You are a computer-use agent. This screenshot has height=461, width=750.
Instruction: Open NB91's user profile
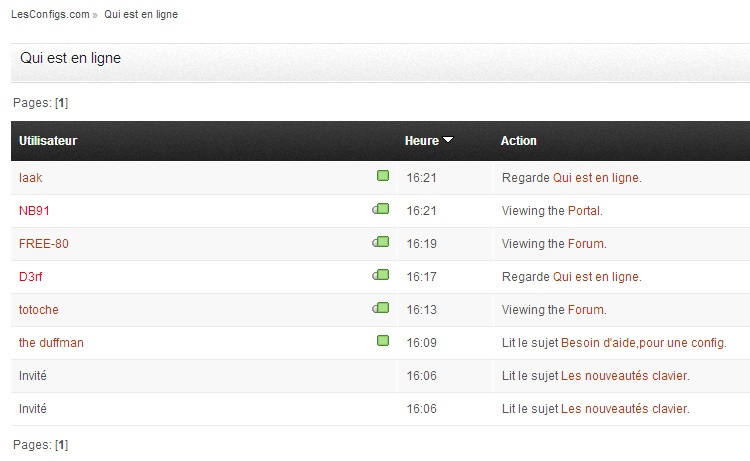34,210
